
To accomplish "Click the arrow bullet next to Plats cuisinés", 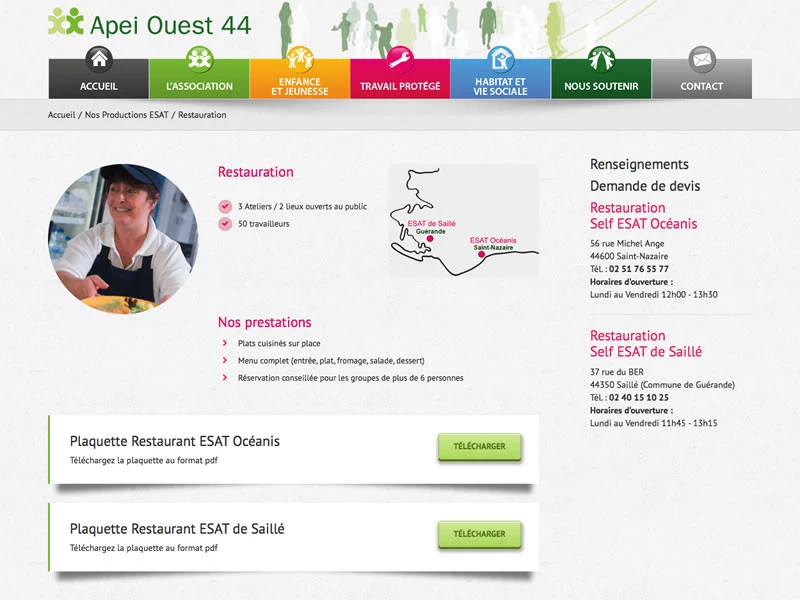I will 224,343.
